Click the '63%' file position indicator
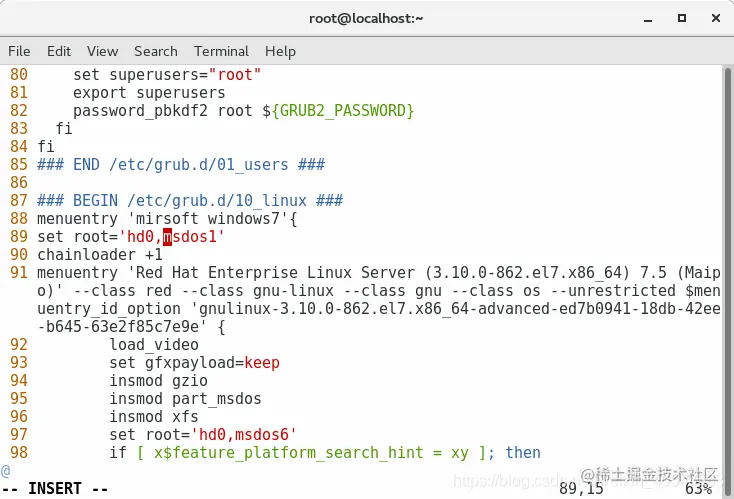Screen dimensions: 734x499 pyautogui.click(x=698, y=489)
